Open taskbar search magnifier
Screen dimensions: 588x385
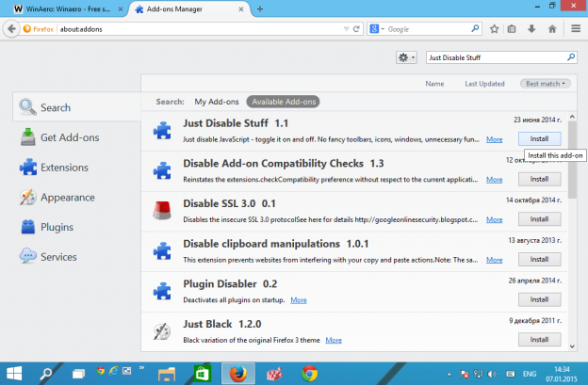(46, 374)
